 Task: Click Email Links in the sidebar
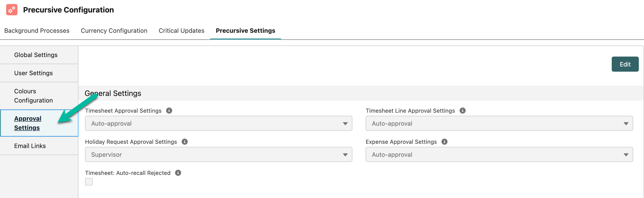point(30,146)
